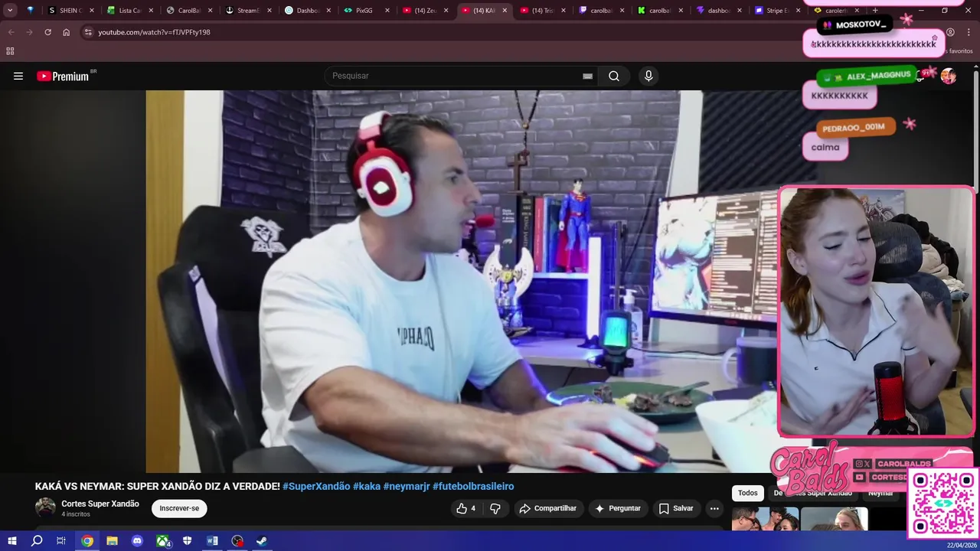Go to Chrome home page button

[x=66, y=32]
